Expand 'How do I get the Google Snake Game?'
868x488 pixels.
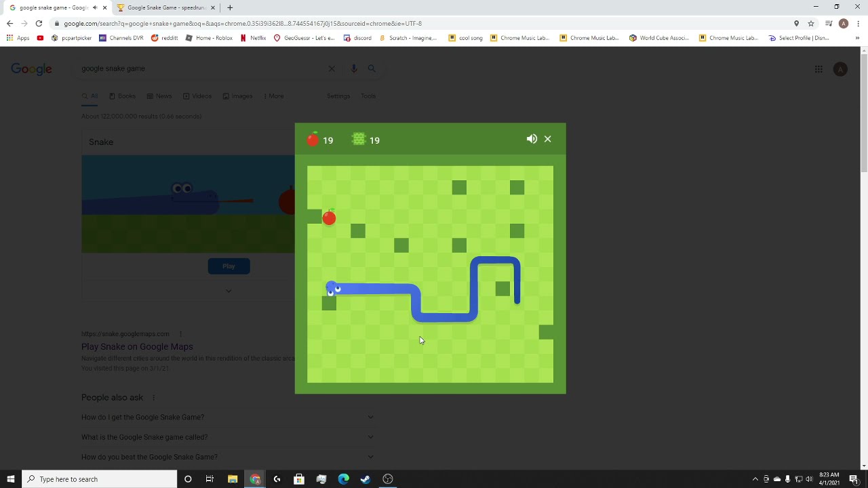(x=227, y=418)
